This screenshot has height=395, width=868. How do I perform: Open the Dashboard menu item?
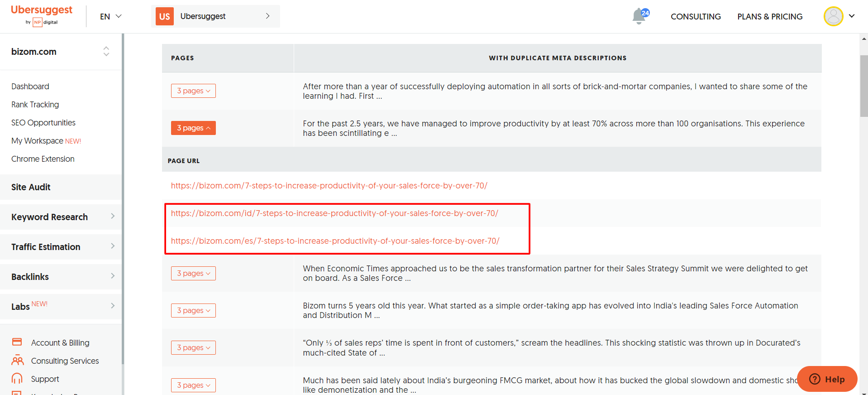point(30,87)
